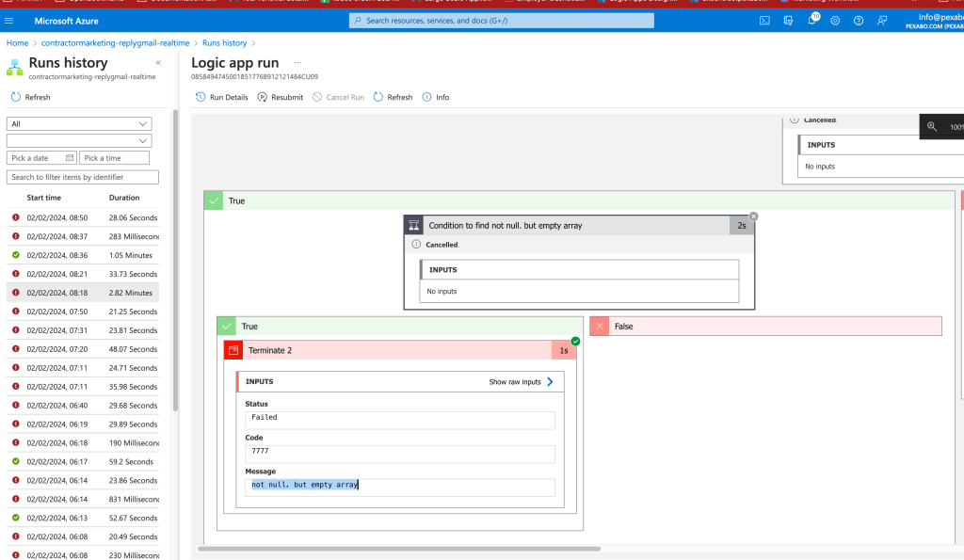Click failed status icon for 08:18 run
Screen dimensions: 964x560
[x=16, y=293]
